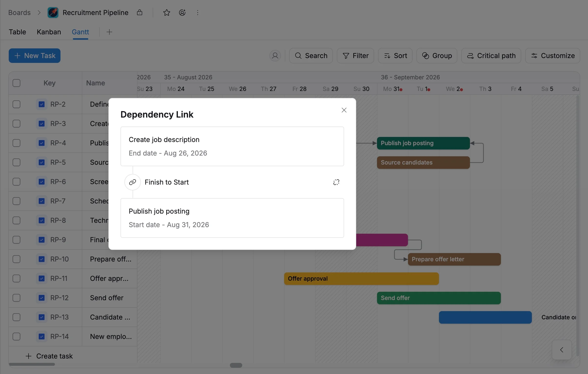Open the Customize panel
The height and width of the screenshot is (374, 588).
coord(552,56)
